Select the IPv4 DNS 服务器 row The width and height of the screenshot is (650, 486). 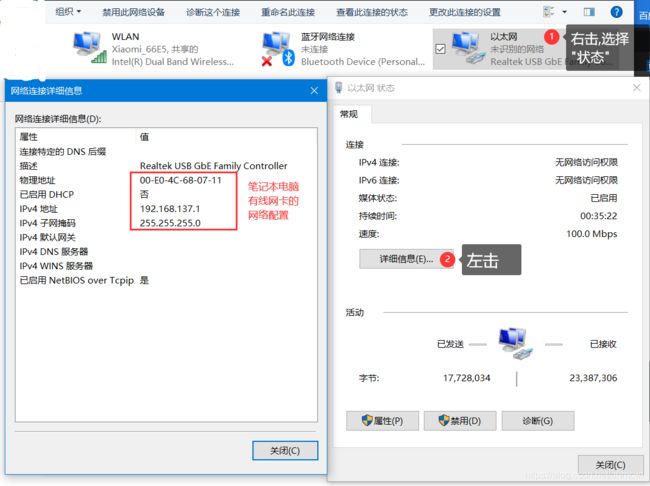[x=167, y=252]
